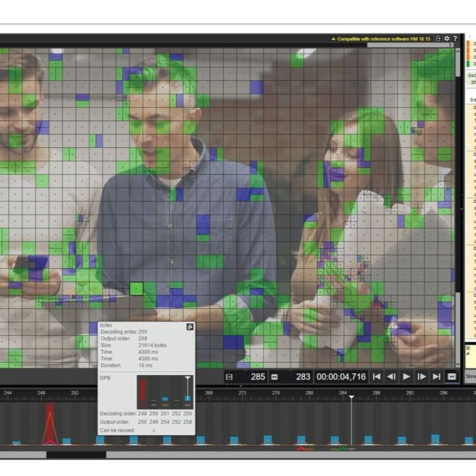Click the vertical scrollbar down arrow
Viewport: 476px width, 476px height.
click(x=458, y=364)
